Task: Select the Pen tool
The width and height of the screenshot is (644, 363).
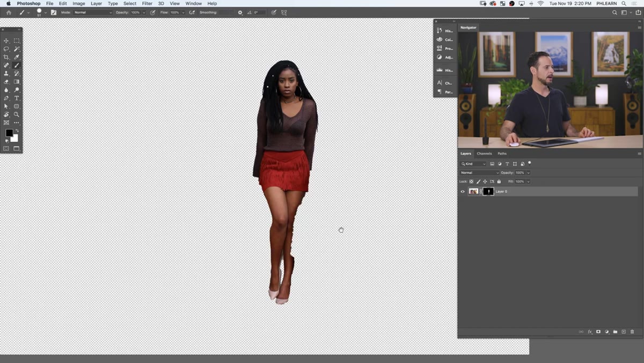Action: click(6, 98)
